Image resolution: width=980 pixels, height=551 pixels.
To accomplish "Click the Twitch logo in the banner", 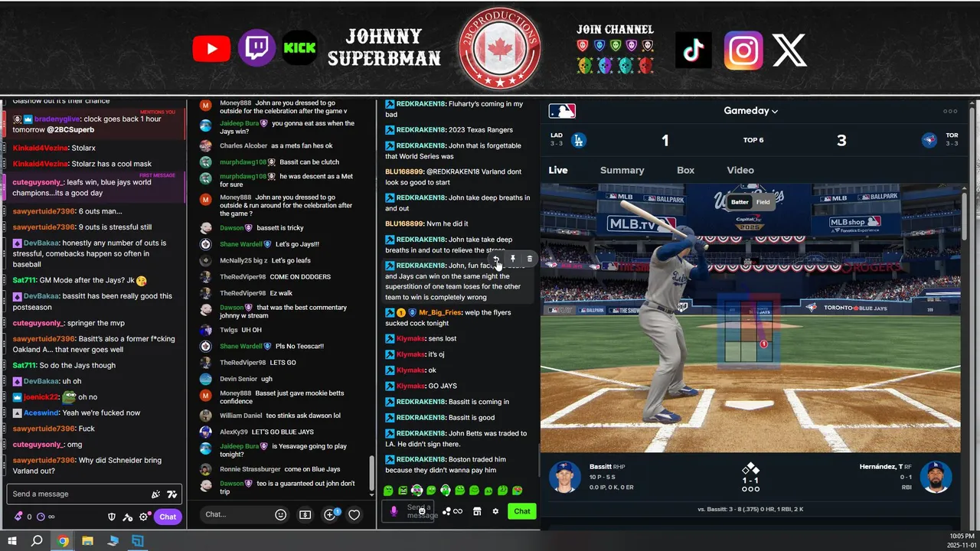I will pos(256,49).
